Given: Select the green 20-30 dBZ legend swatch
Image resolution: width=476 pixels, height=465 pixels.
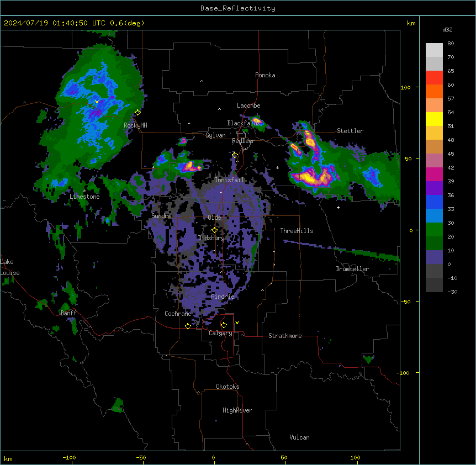Looking at the screenshot, I should [434, 230].
